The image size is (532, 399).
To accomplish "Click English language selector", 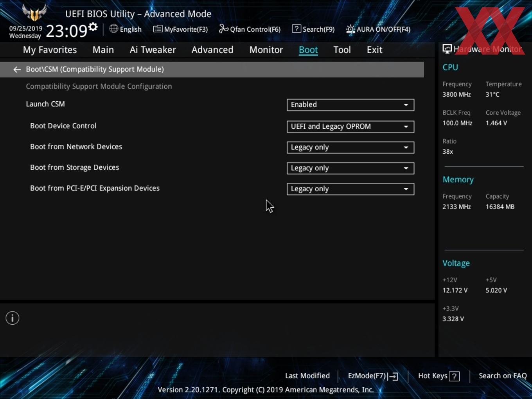I will point(131,29).
